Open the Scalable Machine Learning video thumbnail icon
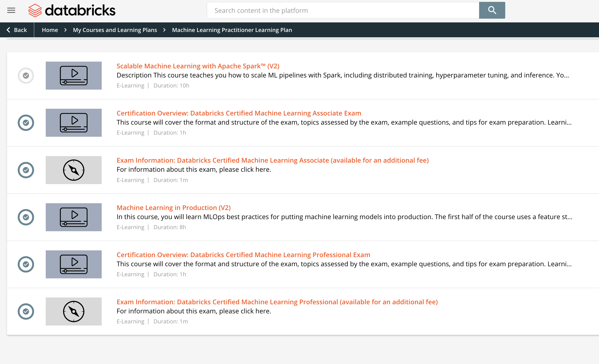599x364 pixels. pos(73,75)
